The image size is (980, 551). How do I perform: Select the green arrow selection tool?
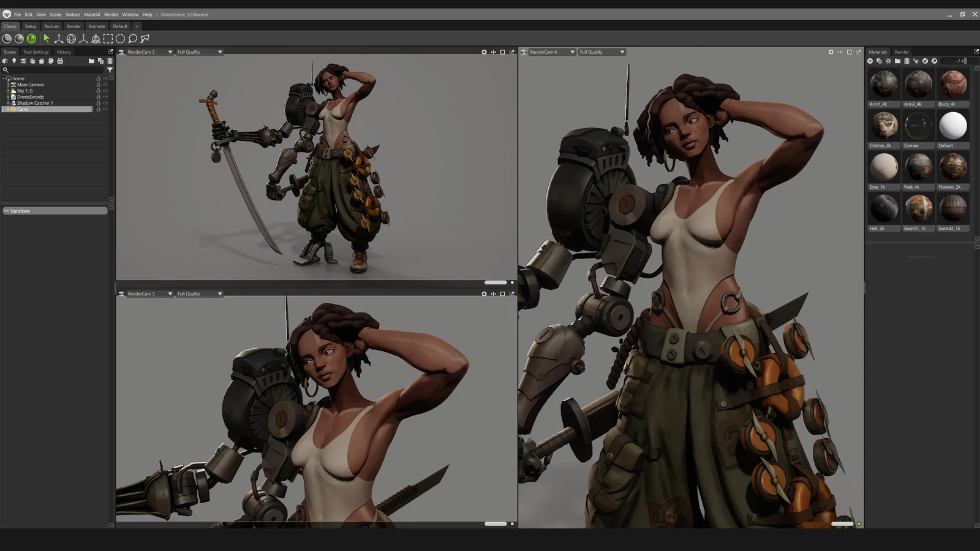(x=47, y=39)
